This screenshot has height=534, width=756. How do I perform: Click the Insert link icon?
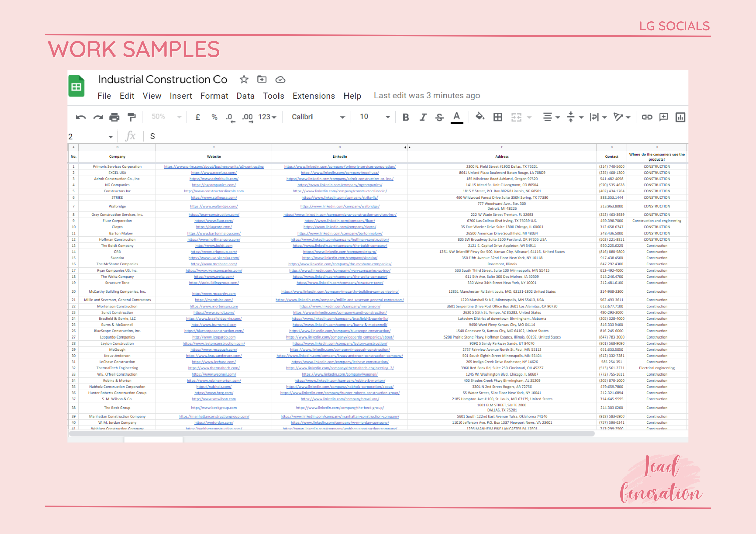click(x=647, y=117)
